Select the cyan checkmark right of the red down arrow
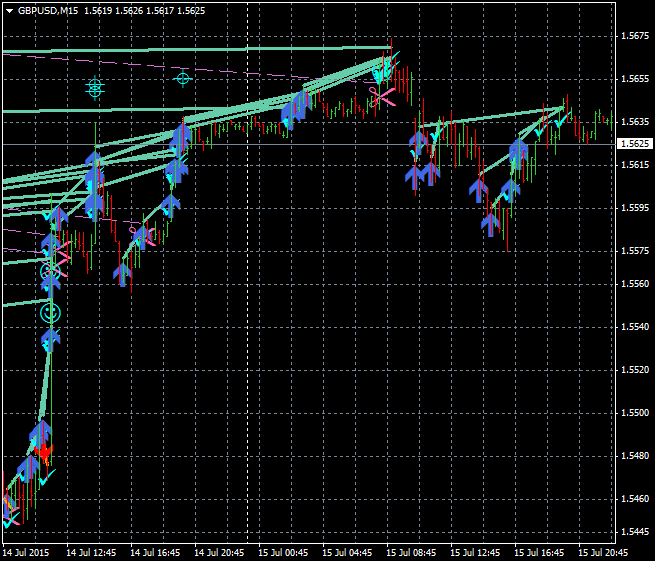Viewport: 655px width, 561px height. coord(47,477)
